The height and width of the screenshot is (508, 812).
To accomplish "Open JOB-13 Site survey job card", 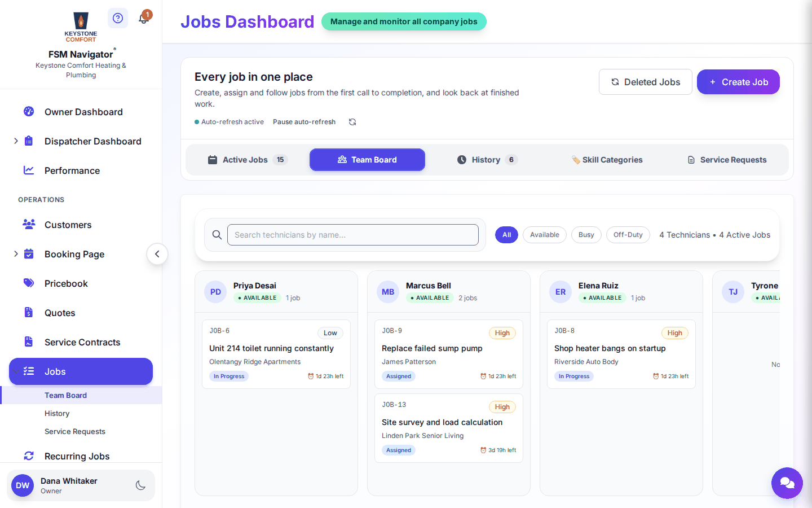I will pos(449,428).
